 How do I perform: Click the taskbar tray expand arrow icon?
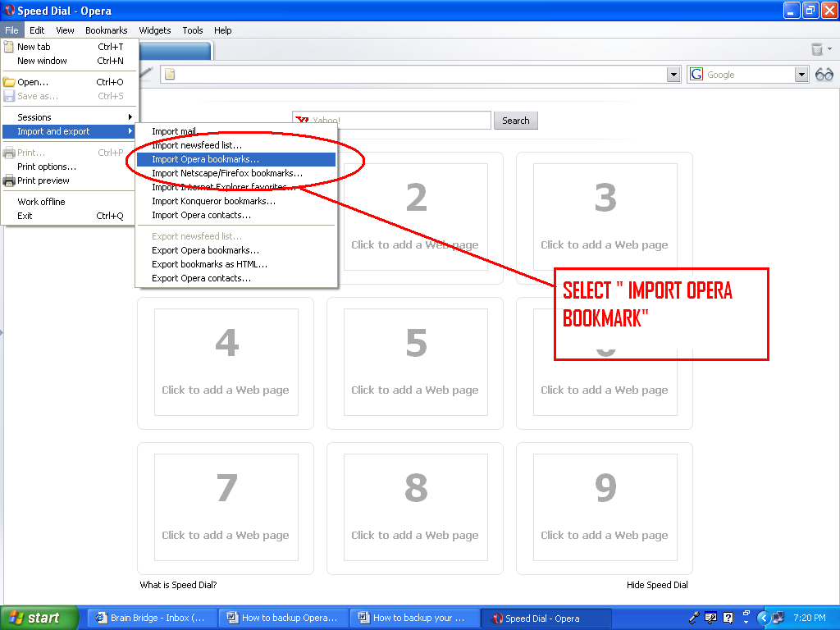click(763, 619)
